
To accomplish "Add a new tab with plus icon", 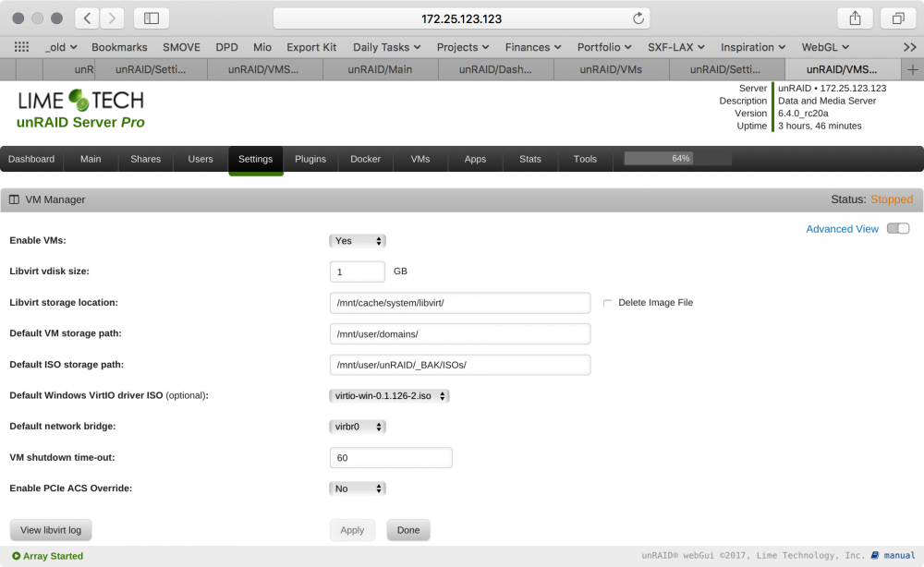I will point(913,69).
